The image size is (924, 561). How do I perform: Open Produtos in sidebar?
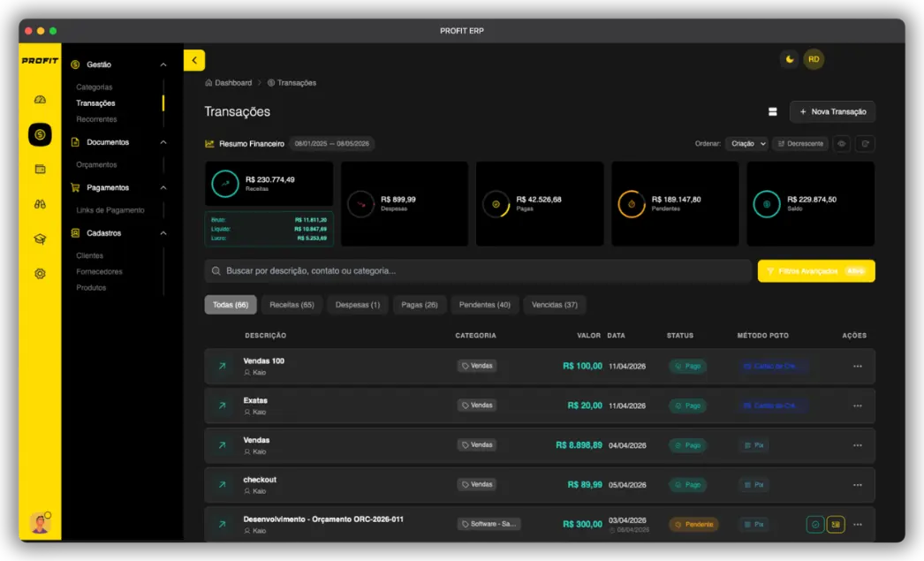(x=91, y=287)
